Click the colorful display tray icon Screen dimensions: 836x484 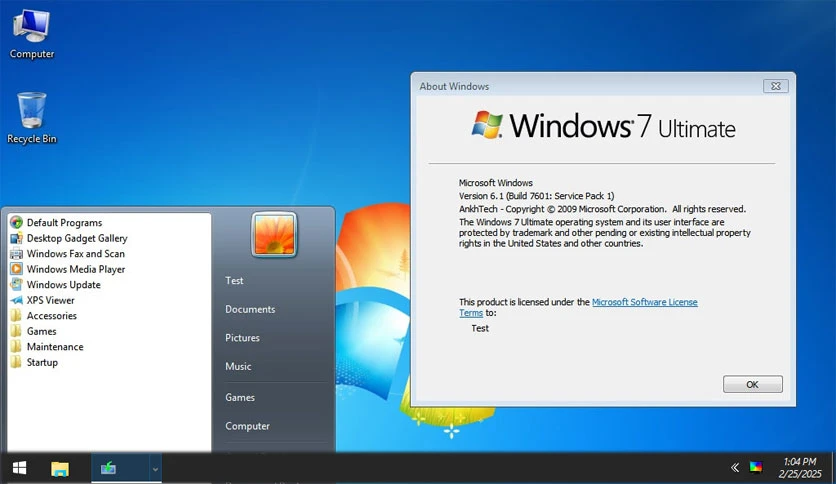755,467
